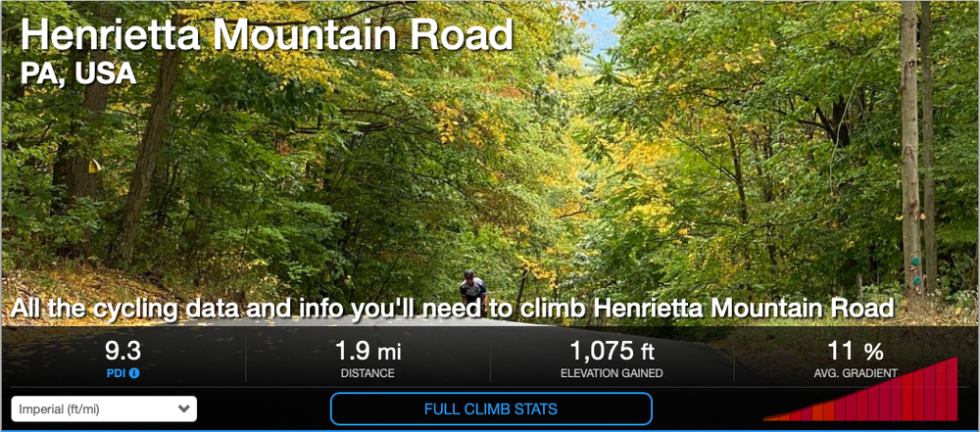
Task: Open FULL CLIMB STATS
Action: coord(491,409)
